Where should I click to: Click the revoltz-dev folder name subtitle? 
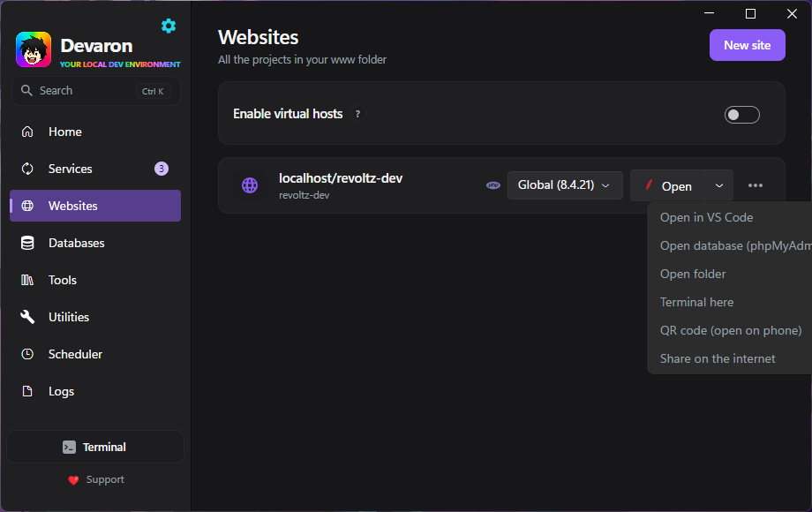304,195
